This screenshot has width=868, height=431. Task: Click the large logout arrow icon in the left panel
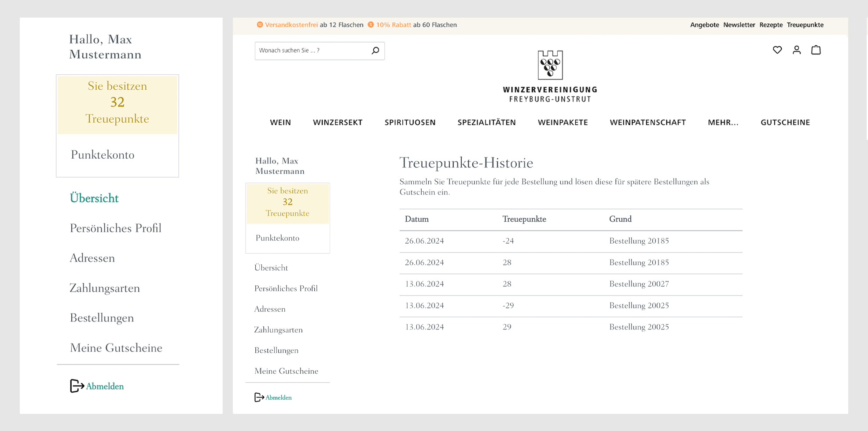coord(77,386)
